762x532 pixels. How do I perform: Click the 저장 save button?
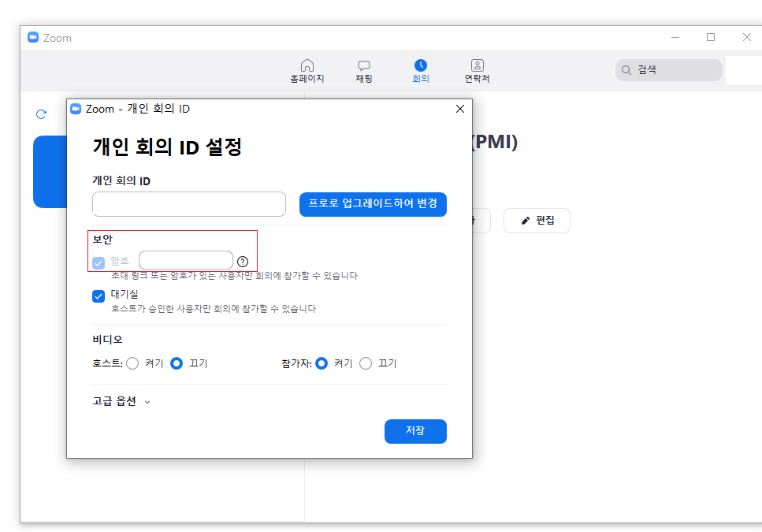[x=415, y=431]
